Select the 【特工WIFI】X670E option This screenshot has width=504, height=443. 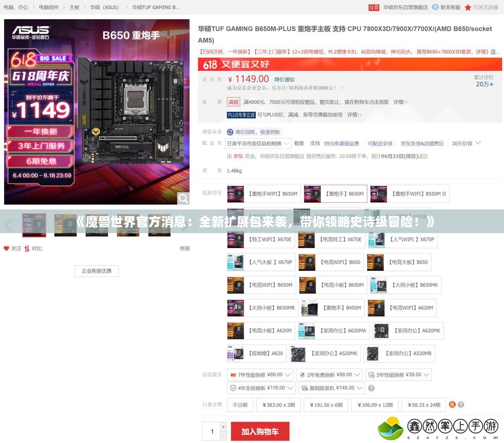click(261, 239)
